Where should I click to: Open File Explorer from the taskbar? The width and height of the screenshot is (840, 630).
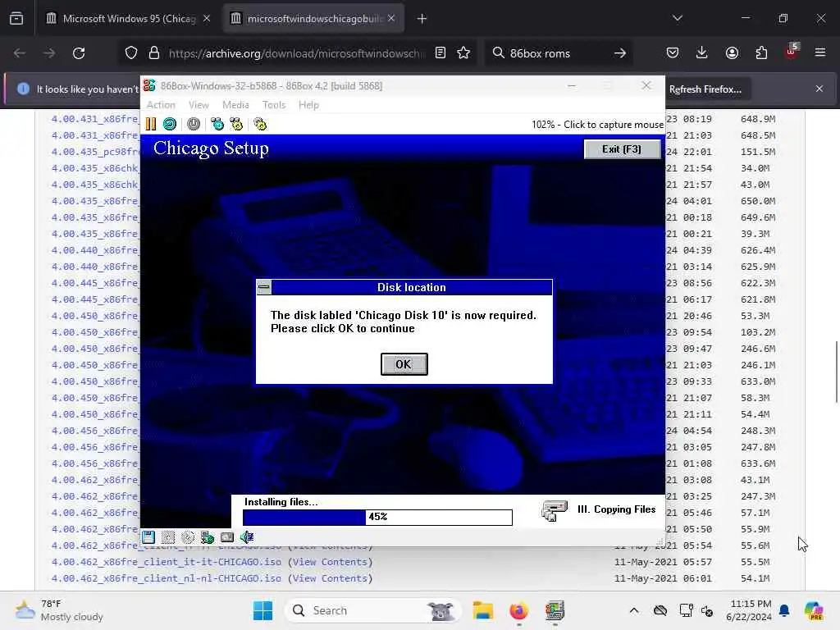pos(482,610)
